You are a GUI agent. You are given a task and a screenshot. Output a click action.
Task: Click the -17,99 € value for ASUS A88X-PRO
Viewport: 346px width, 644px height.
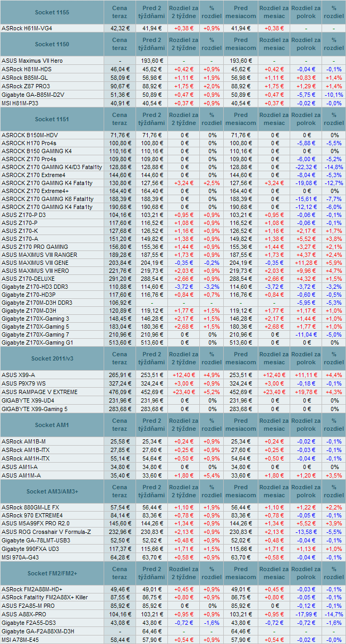click(306, 614)
